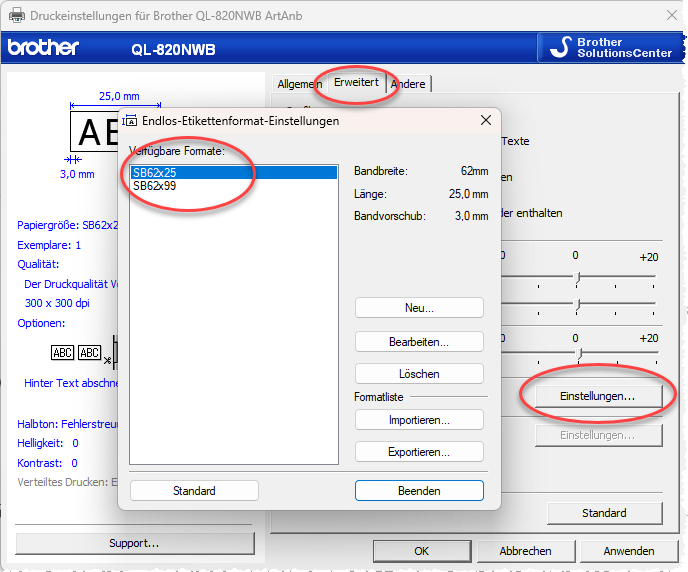This screenshot has width=688, height=572.
Task: Click the Halbton: Fehlerstreuung summary line
Action: (x=68, y=424)
